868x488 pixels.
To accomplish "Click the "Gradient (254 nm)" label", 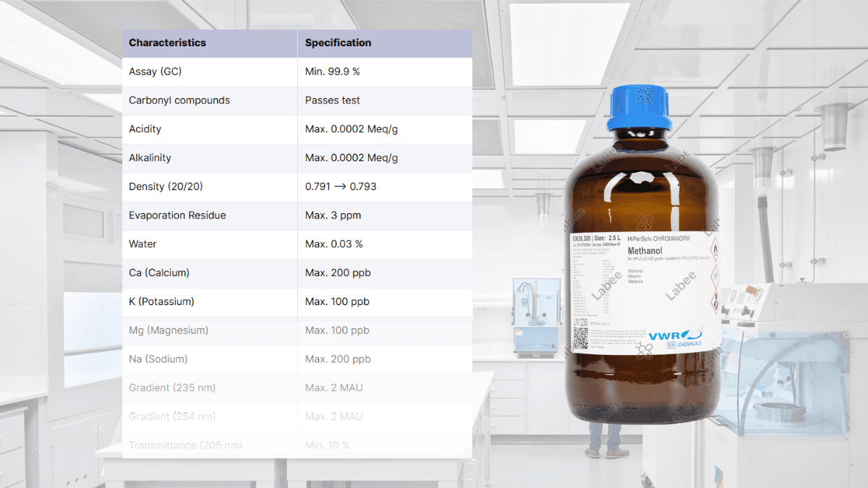I will tap(172, 416).
